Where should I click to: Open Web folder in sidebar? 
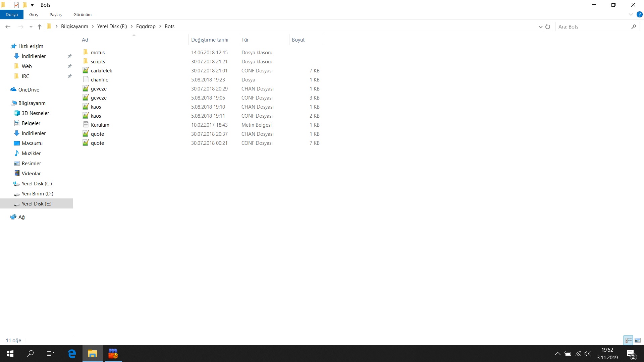[x=26, y=66]
